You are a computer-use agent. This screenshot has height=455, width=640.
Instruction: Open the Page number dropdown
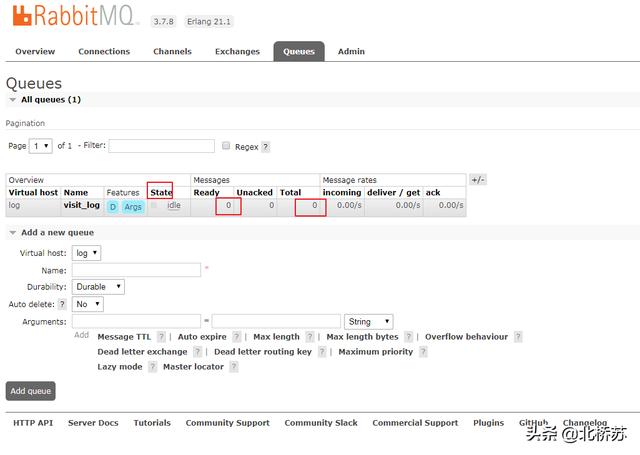coord(40,146)
